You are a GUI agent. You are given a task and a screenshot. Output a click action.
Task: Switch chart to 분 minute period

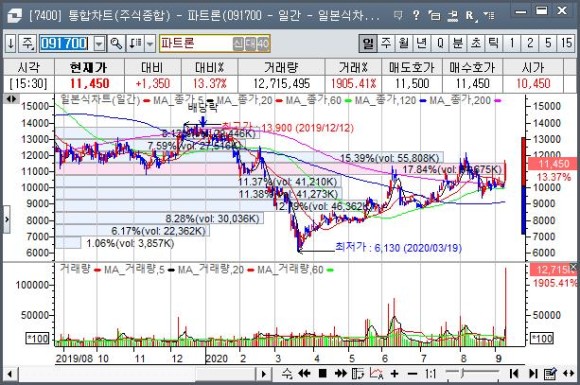point(458,43)
